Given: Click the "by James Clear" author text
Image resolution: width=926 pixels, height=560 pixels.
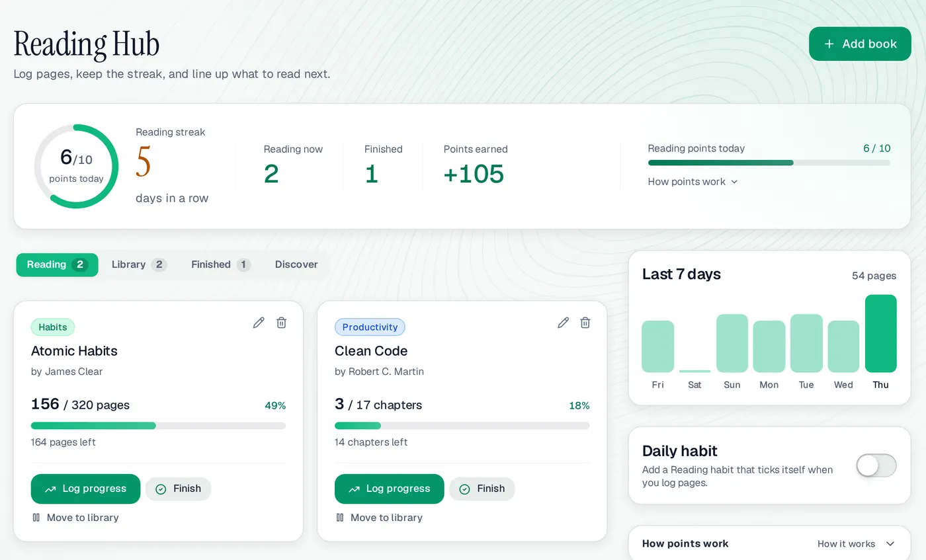Looking at the screenshot, I should click(x=67, y=372).
